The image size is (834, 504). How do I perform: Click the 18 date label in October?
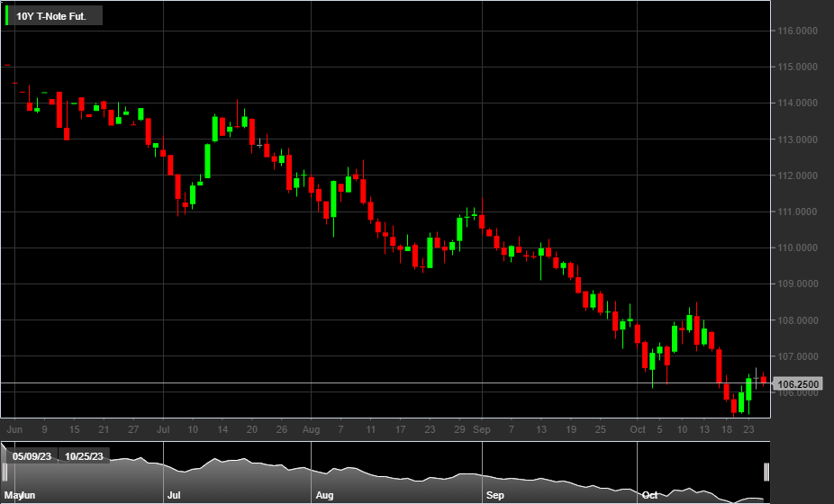727,429
